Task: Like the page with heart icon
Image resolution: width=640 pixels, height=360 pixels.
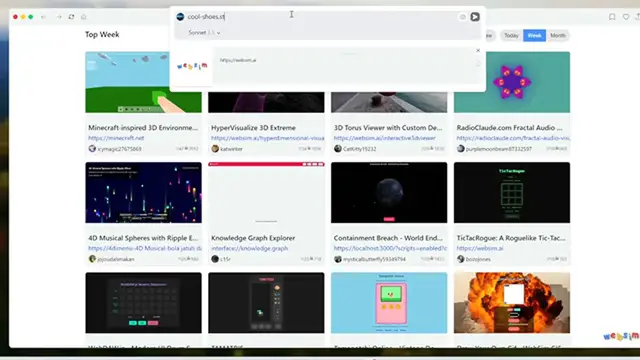Action: (x=626, y=17)
